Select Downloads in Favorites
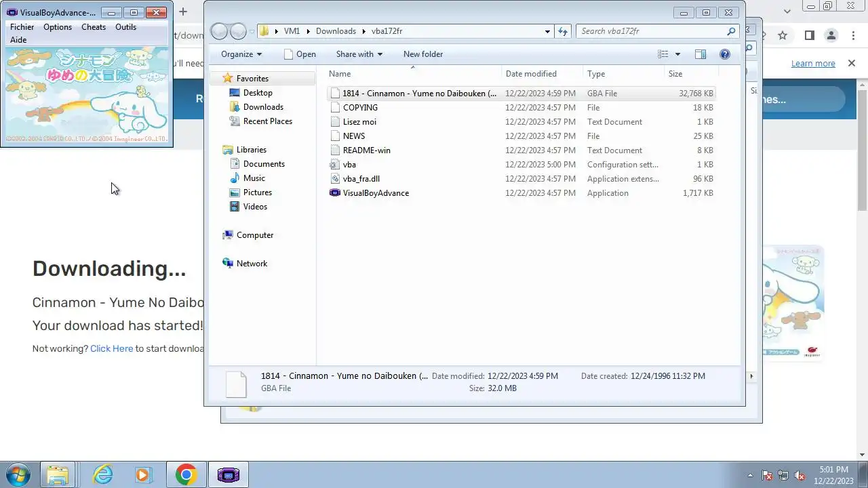Screen dimensions: 868x488 [263, 107]
